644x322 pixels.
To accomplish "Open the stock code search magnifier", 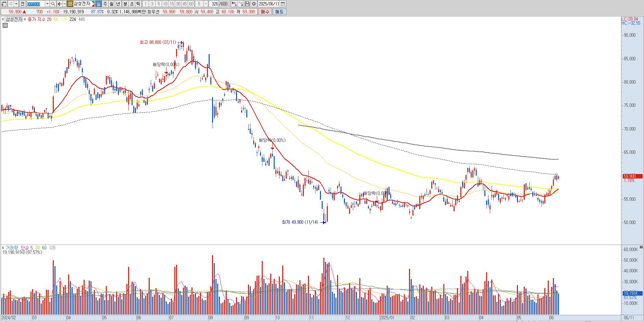I will point(53,4).
